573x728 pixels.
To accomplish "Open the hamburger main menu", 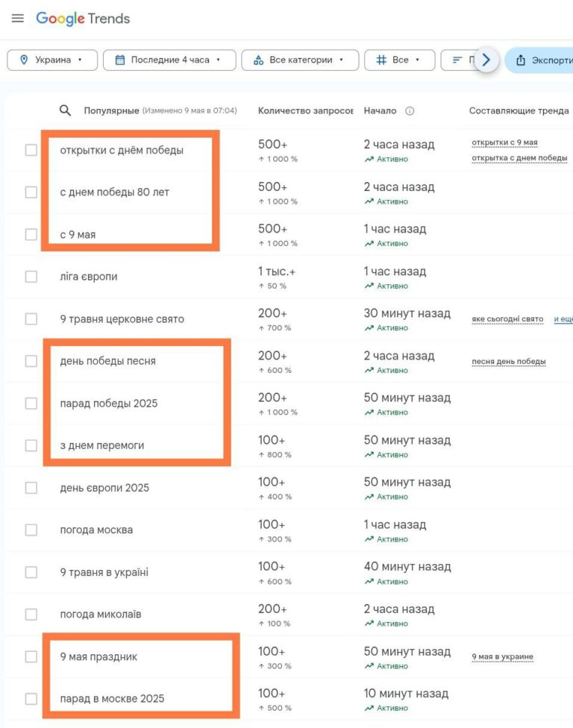I will 18,19.
